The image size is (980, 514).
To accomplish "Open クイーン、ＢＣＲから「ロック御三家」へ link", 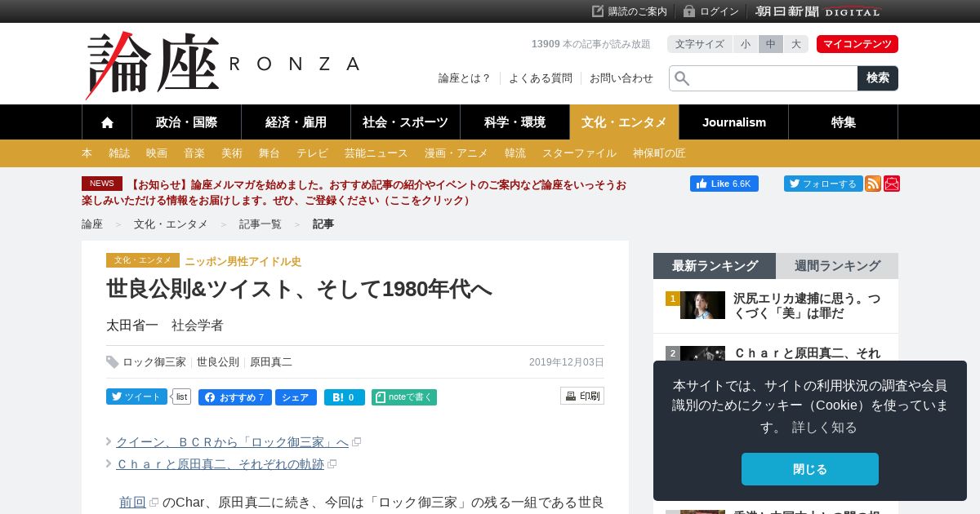I will click(233, 442).
